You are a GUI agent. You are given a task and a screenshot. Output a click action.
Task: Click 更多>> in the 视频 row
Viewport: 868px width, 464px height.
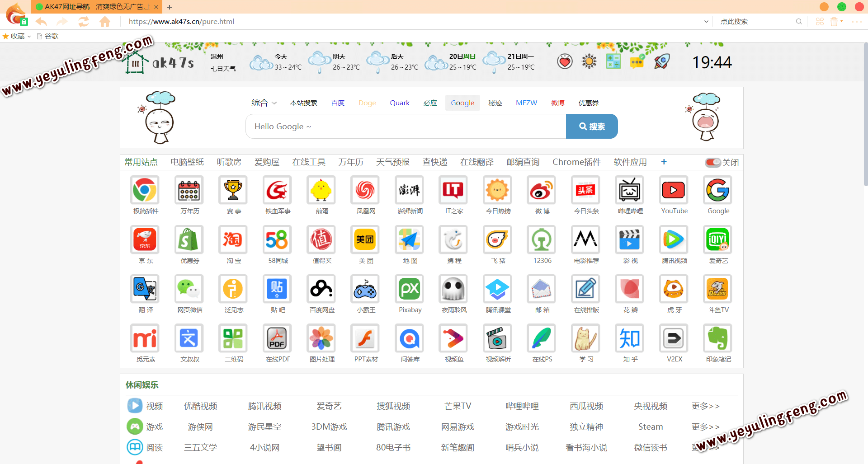705,406
